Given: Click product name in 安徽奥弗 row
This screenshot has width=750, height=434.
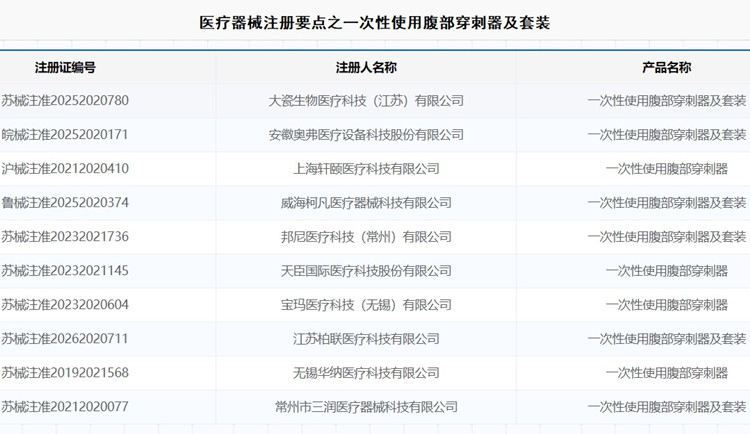Looking at the screenshot, I should click(x=667, y=134).
